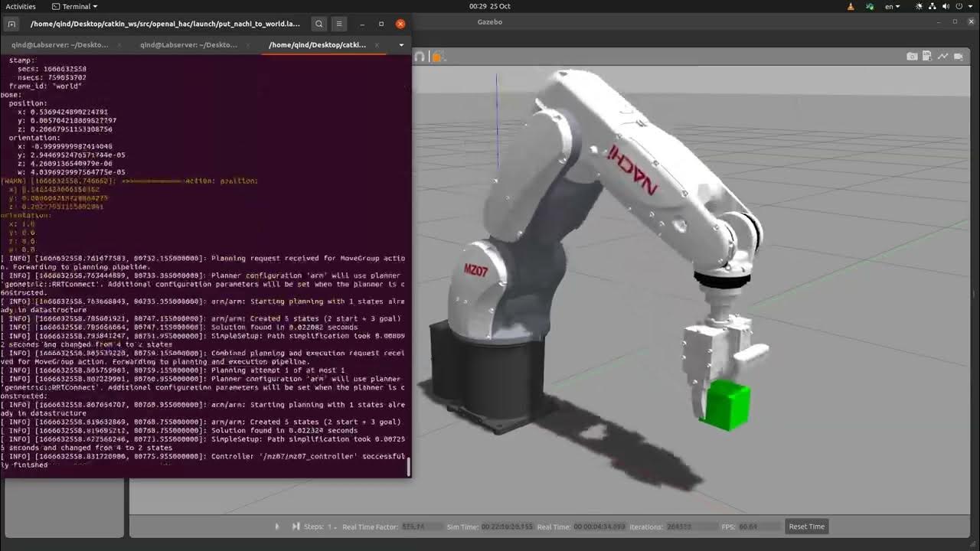The image size is (980, 551).
Task: Click the Terminal vertical scrollbar
Action: [408, 465]
